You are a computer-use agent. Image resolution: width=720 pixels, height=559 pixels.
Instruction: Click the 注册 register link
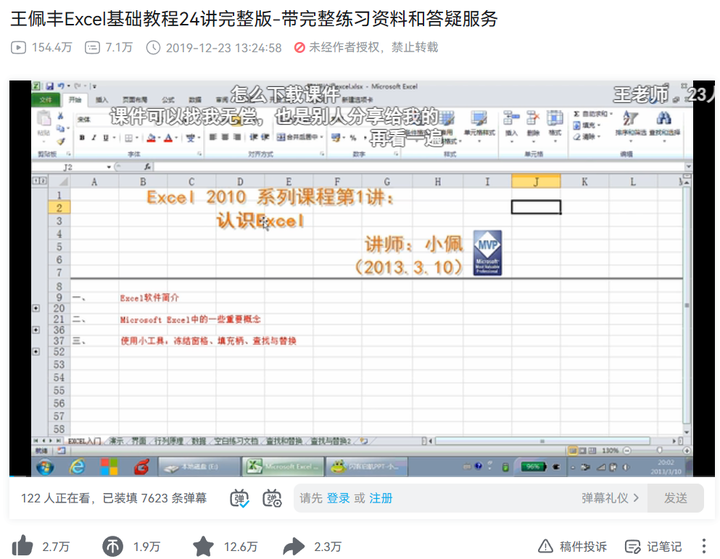click(381, 498)
